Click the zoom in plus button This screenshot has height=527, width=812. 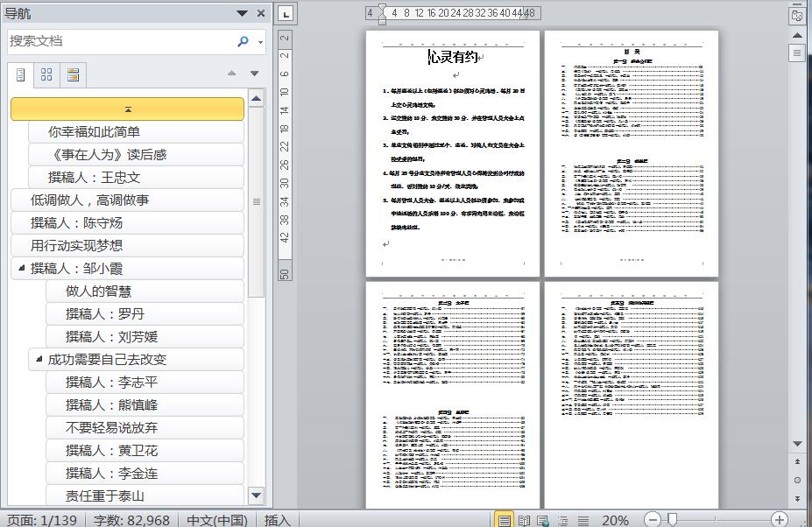pyautogui.click(x=779, y=519)
